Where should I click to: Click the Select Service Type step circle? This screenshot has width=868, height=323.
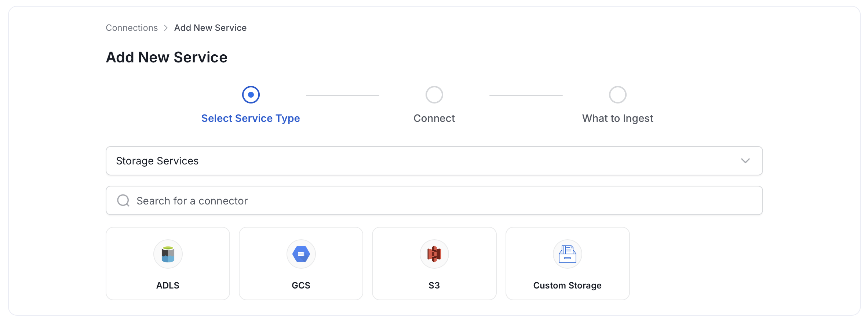point(251,95)
